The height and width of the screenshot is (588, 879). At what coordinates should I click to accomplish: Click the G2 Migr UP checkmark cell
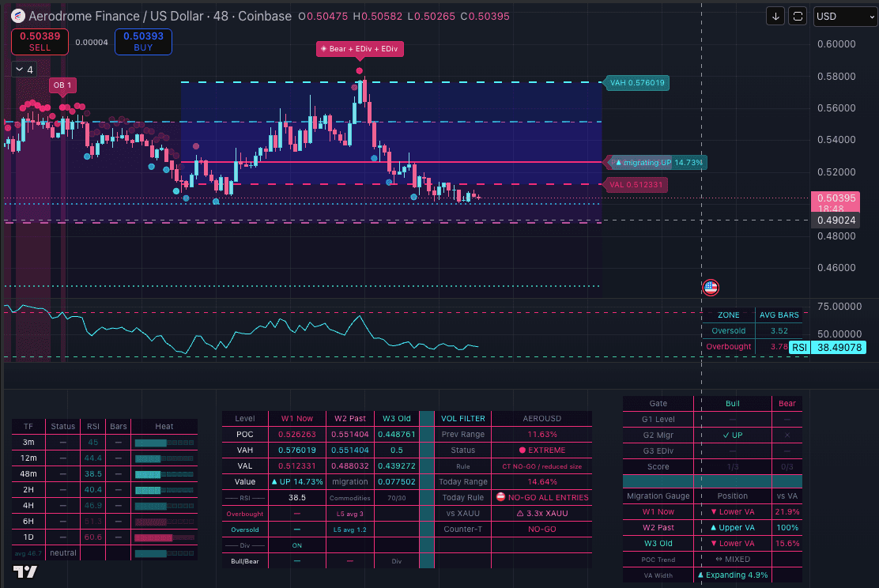732,435
